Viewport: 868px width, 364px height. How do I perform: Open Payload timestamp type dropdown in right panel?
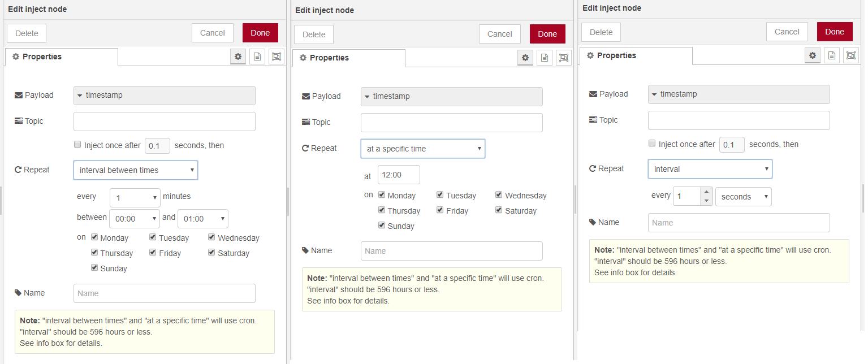(739, 94)
